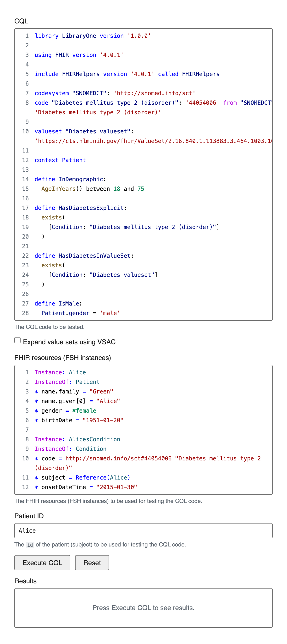
Task: Click 'Instance: Alice' line in FSH editor
Action: pos(60,372)
